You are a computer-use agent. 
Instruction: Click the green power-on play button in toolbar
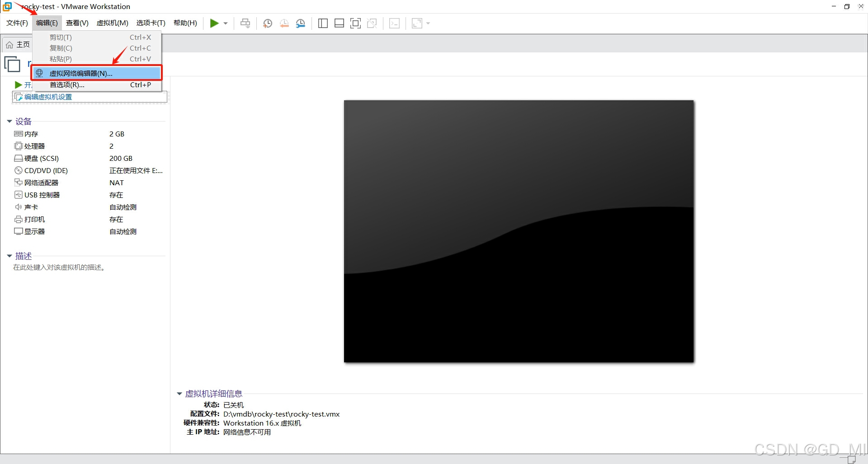coord(214,23)
